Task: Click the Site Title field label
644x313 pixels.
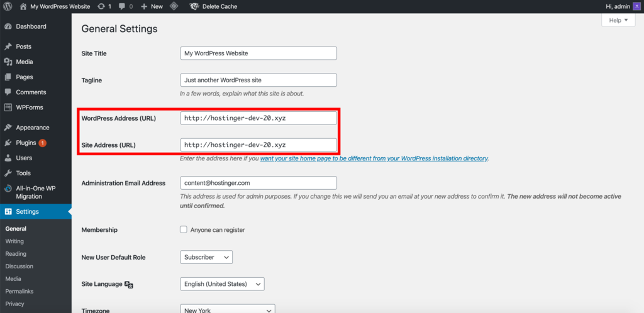Action: 94,53
